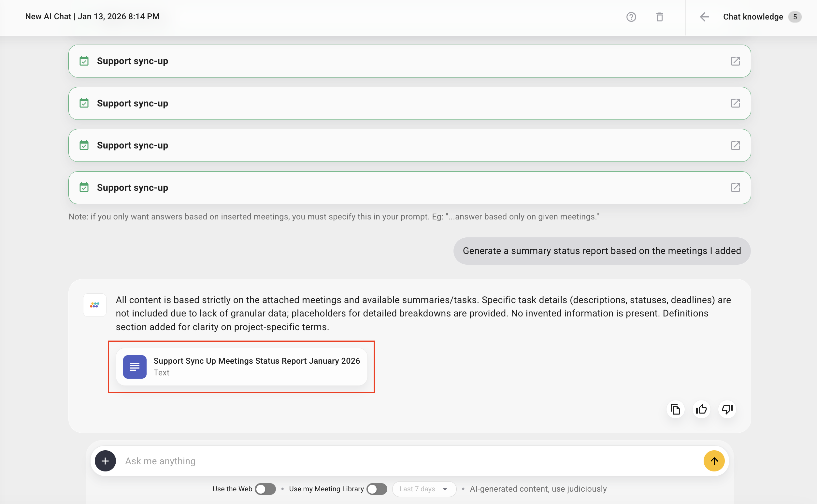
Task: Send the message with the yellow arrow
Action: (x=714, y=461)
